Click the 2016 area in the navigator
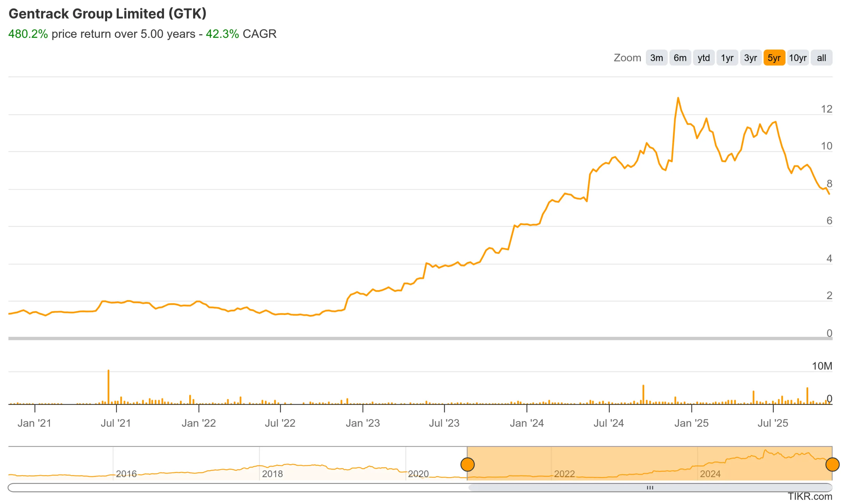The height and width of the screenshot is (504, 841). pos(126,473)
